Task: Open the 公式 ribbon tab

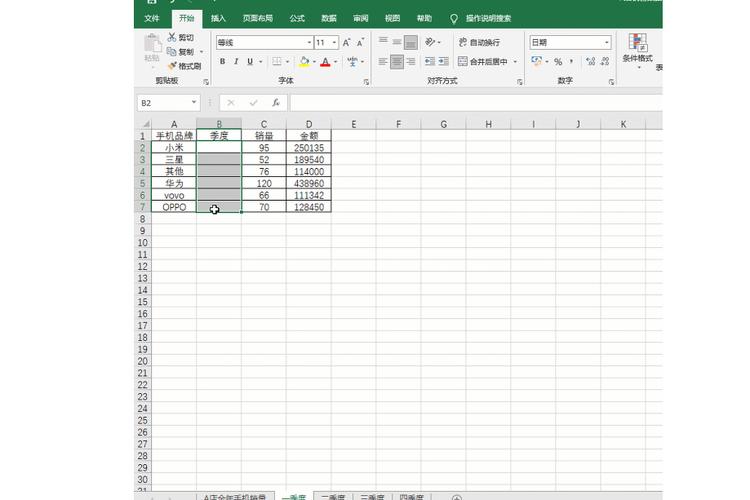Action: (x=297, y=18)
